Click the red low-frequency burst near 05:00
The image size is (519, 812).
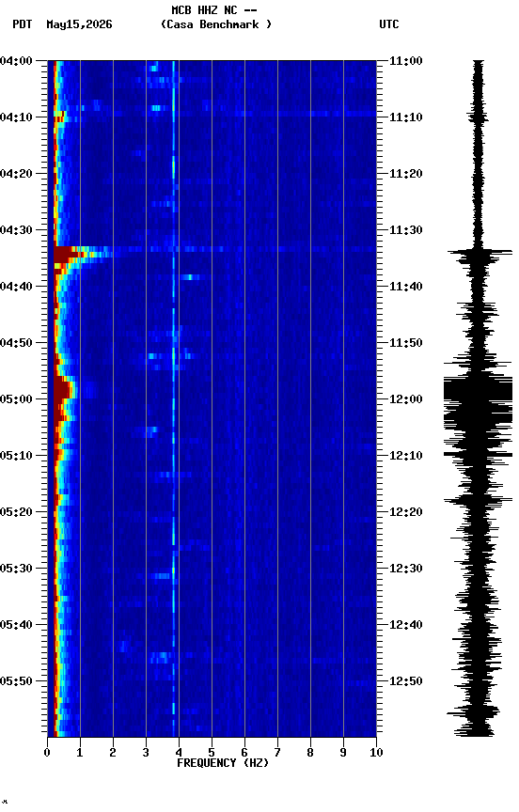(x=63, y=388)
